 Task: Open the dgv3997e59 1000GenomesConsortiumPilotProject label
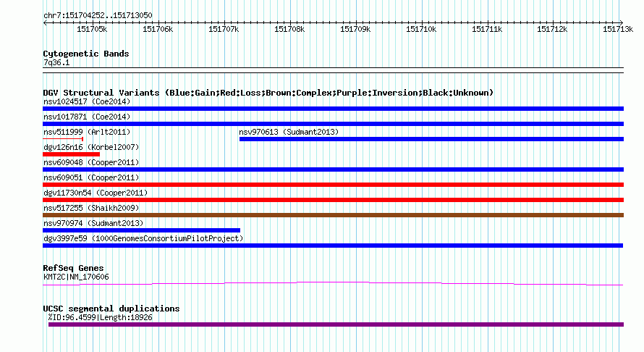(x=143, y=238)
